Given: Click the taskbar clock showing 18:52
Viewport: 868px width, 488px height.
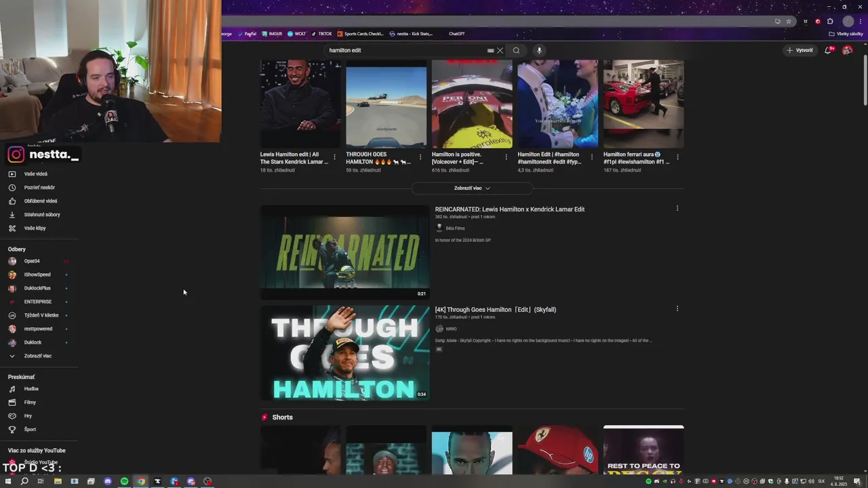Looking at the screenshot, I should pos(839,481).
